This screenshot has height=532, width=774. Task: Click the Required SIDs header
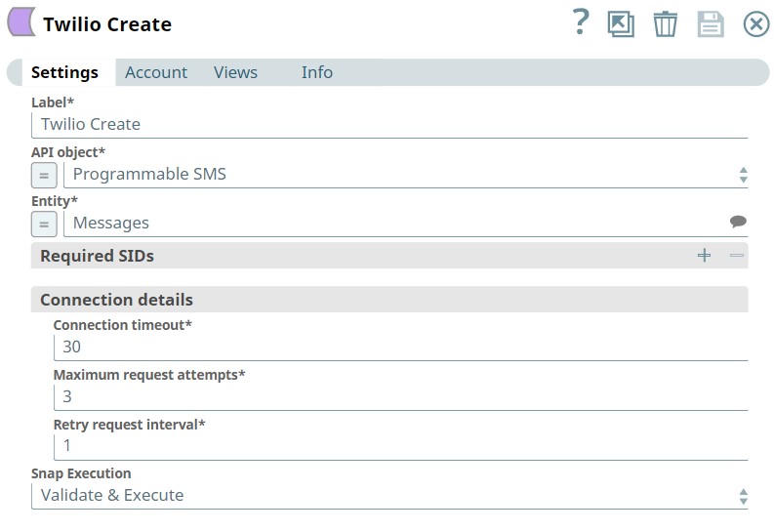tap(389, 256)
